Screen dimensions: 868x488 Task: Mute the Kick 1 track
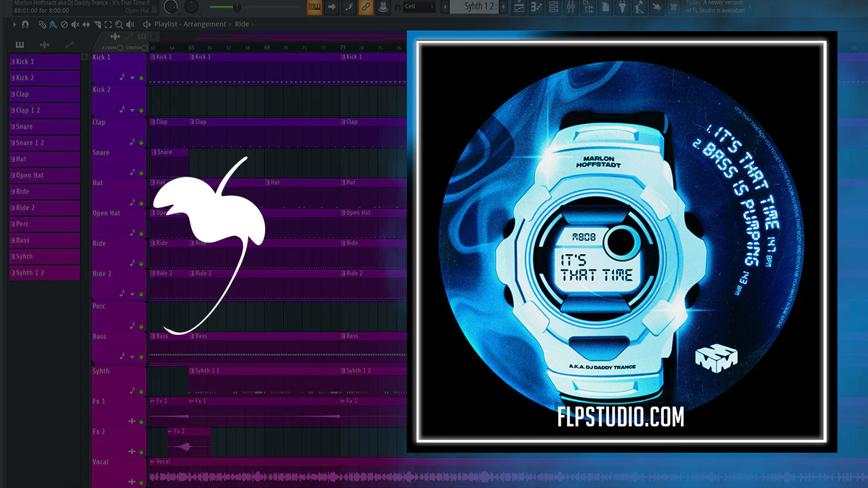coord(141,79)
